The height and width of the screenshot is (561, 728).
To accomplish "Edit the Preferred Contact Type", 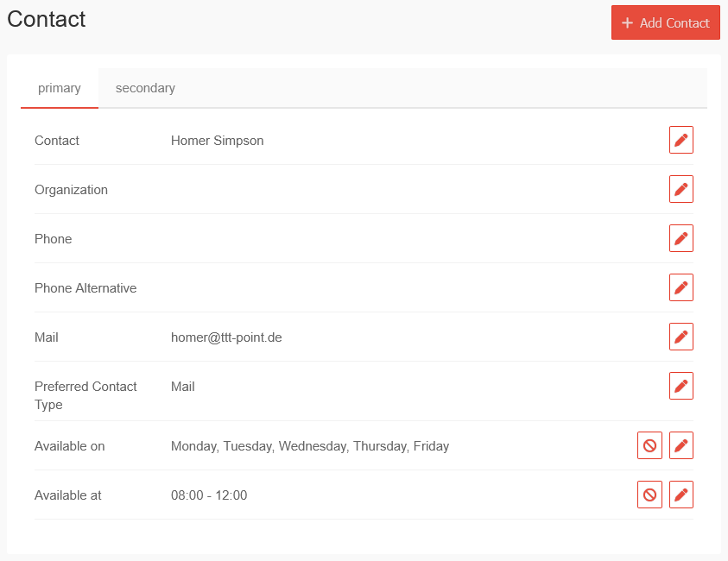I will pos(681,386).
